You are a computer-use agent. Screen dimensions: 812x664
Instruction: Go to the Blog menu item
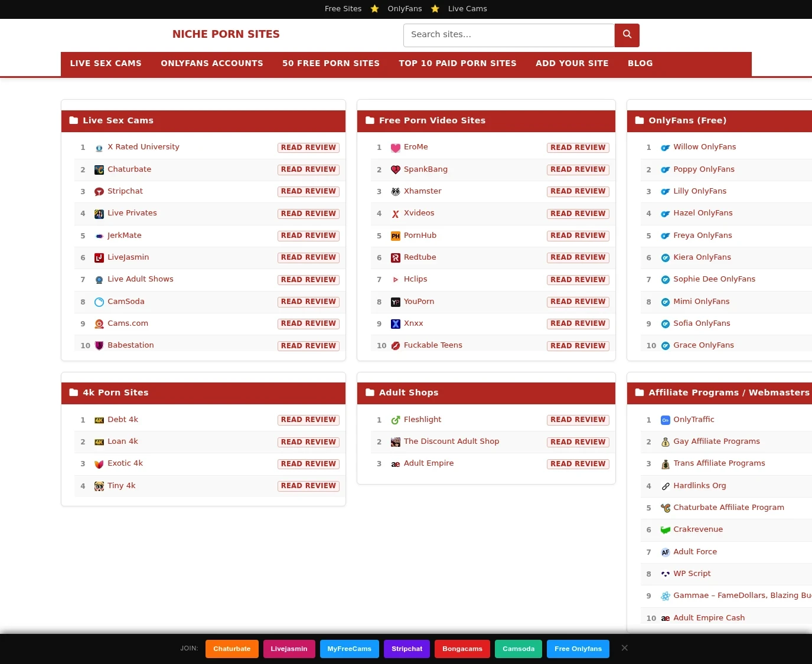coord(640,63)
